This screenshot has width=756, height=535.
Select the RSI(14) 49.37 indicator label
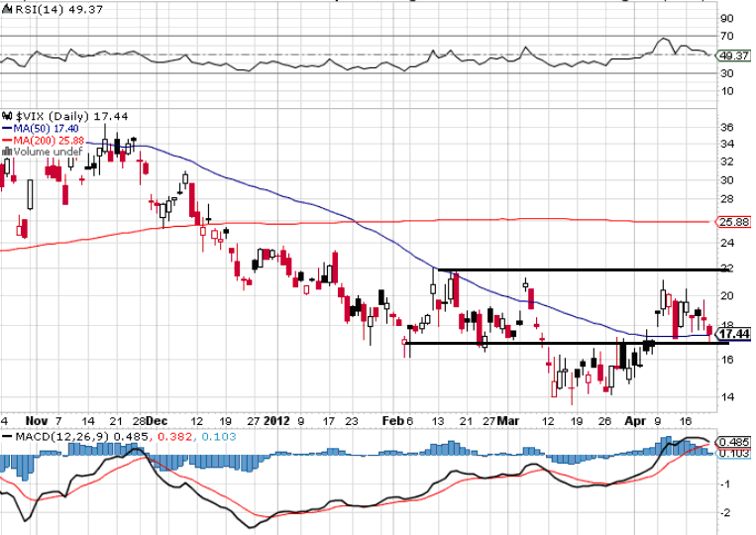tap(58, 9)
